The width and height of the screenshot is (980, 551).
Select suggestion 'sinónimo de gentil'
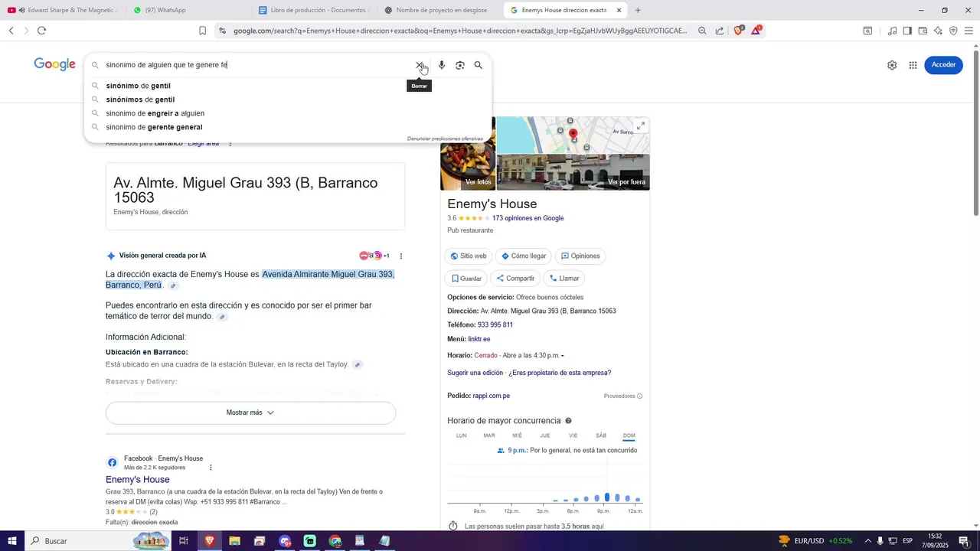(139, 86)
